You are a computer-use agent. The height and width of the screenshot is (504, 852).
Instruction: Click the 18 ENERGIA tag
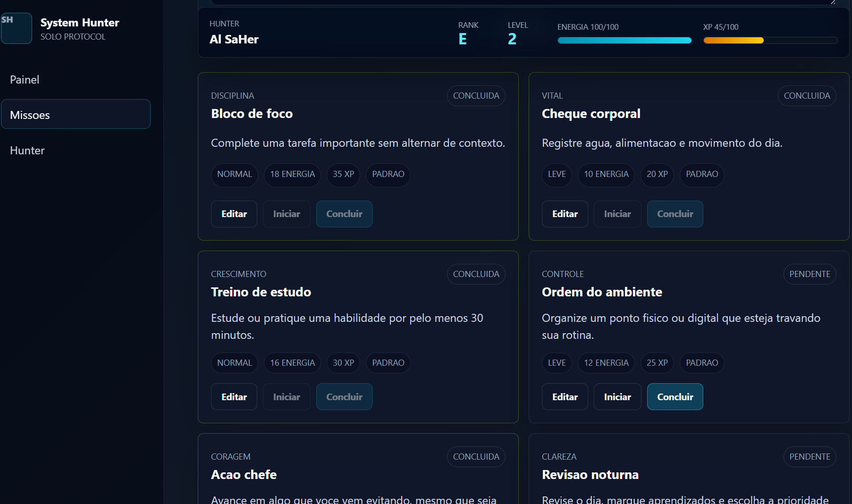pos(292,174)
